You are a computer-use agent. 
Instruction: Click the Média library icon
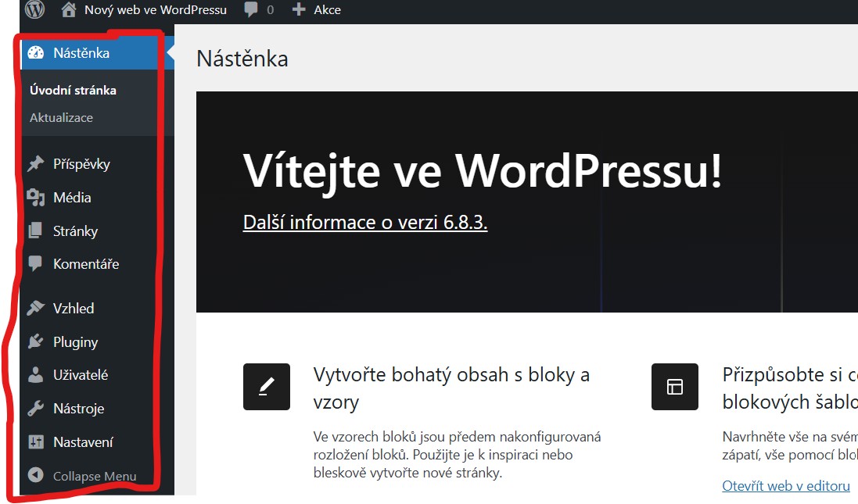[x=36, y=198]
